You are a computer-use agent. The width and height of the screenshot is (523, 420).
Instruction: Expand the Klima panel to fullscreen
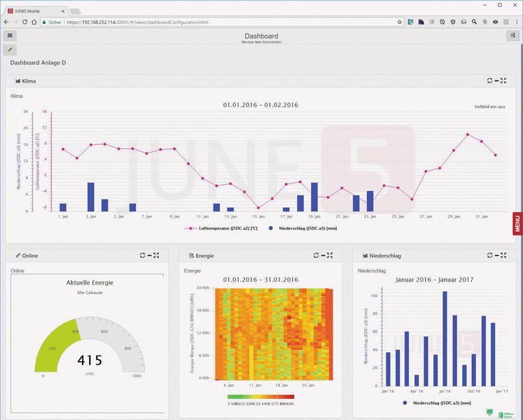click(x=503, y=80)
